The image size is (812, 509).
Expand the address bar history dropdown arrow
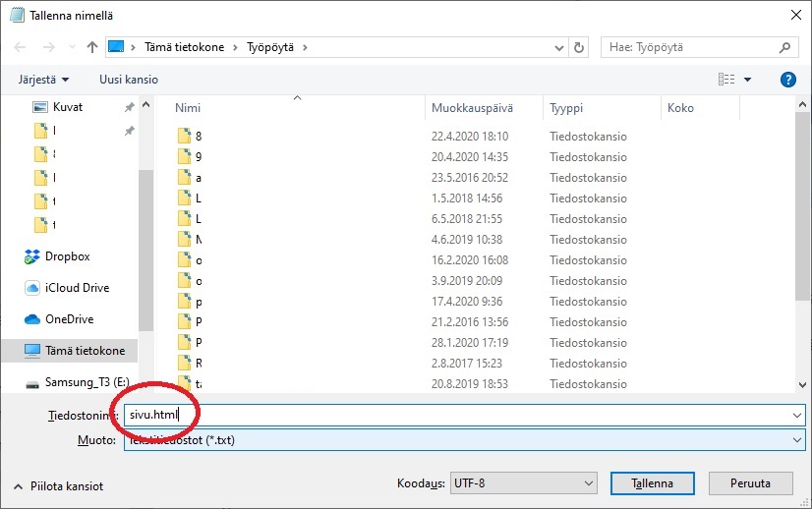point(558,47)
